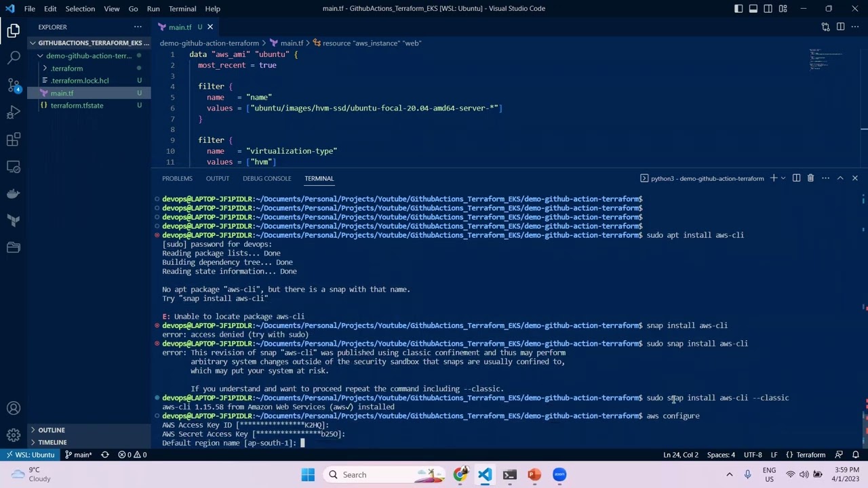Open the Selection menu
The width and height of the screenshot is (868, 488).
click(x=80, y=9)
